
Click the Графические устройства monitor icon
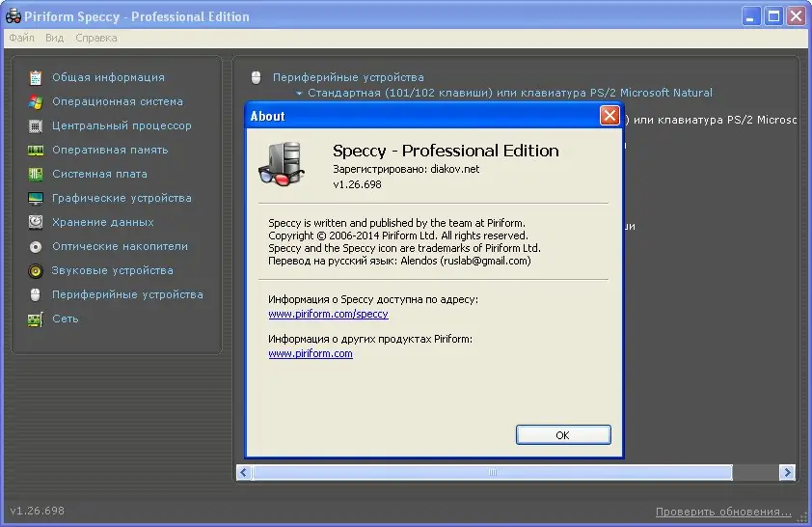pos(36,199)
